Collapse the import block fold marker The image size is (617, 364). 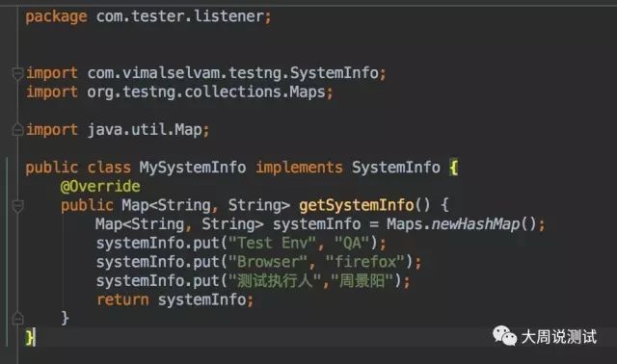17,73
